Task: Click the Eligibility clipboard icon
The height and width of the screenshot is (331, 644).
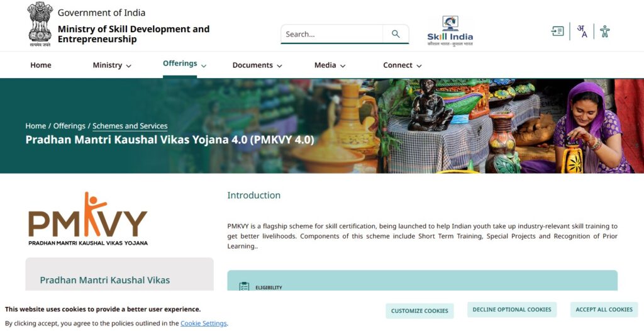Action: (x=244, y=286)
